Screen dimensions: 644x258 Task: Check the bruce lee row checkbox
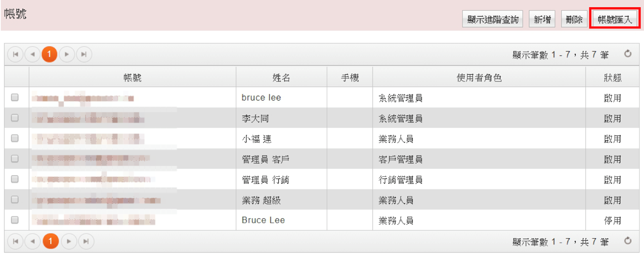tap(15, 97)
